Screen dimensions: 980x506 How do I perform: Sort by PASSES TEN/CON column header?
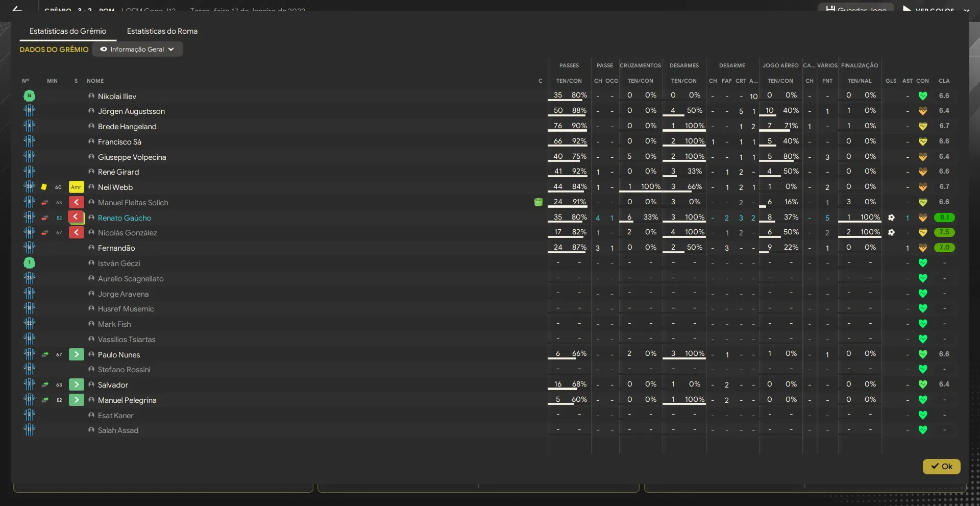point(569,81)
